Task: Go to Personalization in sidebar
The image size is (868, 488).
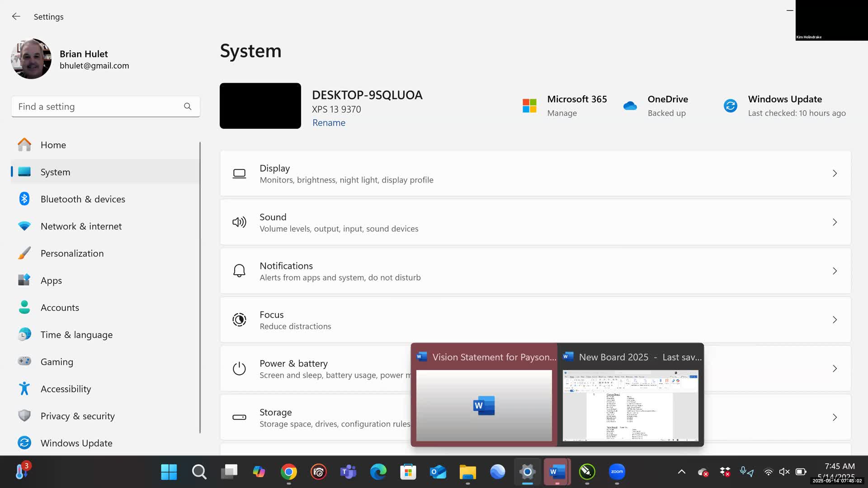Action: tap(72, 253)
